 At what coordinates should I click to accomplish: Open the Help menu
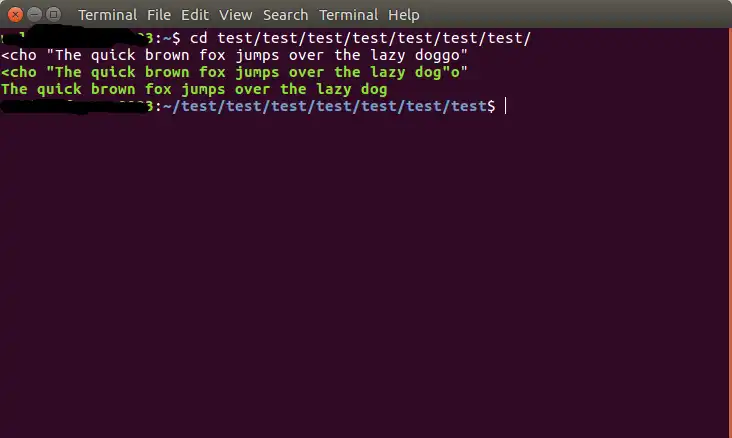tap(403, 15)
